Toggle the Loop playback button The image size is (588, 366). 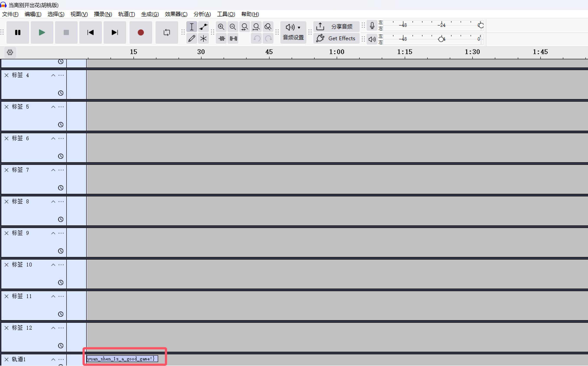pyautogui.click(x=167, y=32)
